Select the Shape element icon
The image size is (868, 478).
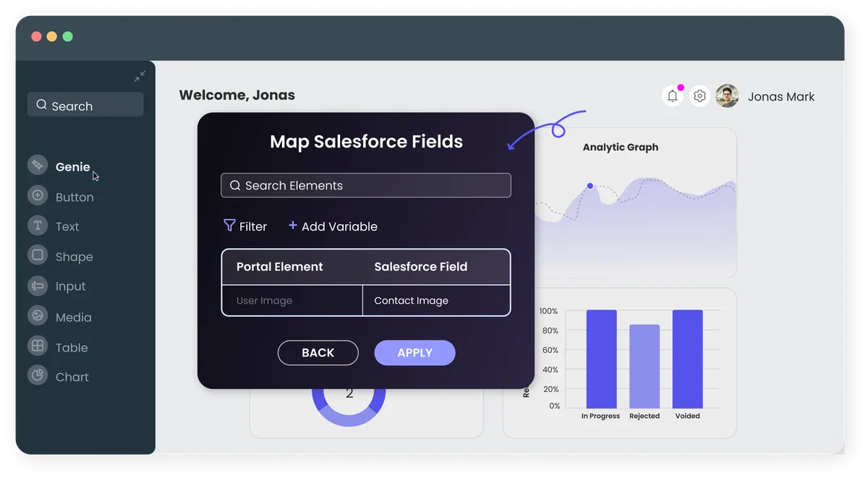click(x=37, y=255)
